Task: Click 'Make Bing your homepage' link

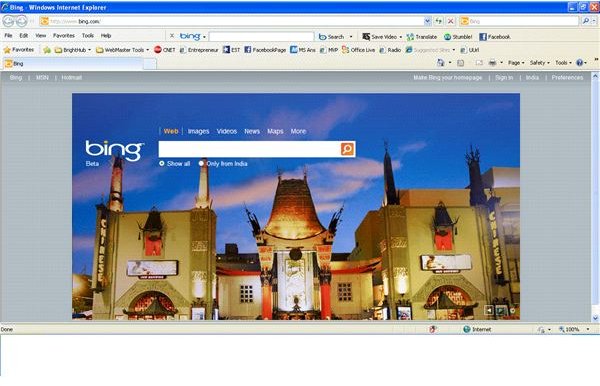Action: [448, 78]
